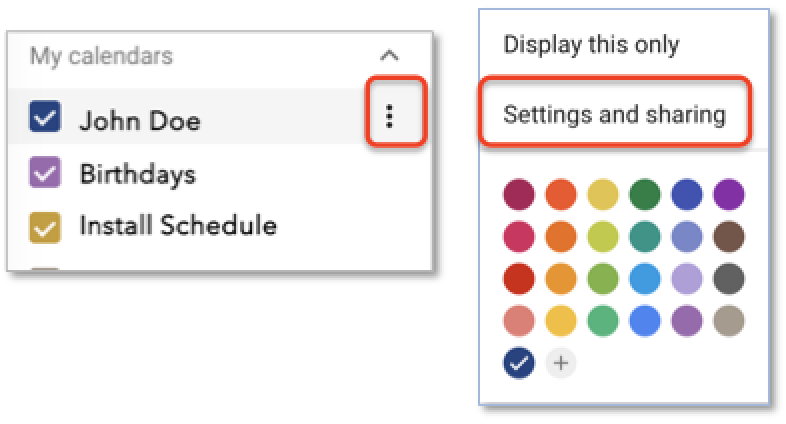
Task: Pick the top-row yellow color swatch
Action: (603, 194)
